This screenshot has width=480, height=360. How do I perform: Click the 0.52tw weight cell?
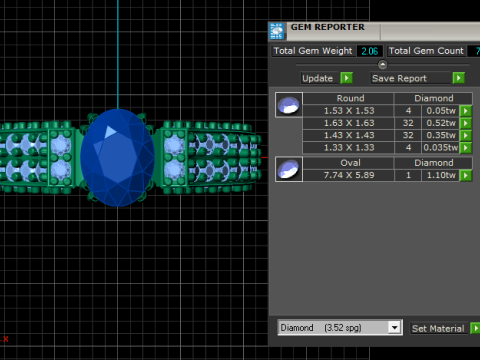coord(440,123)
